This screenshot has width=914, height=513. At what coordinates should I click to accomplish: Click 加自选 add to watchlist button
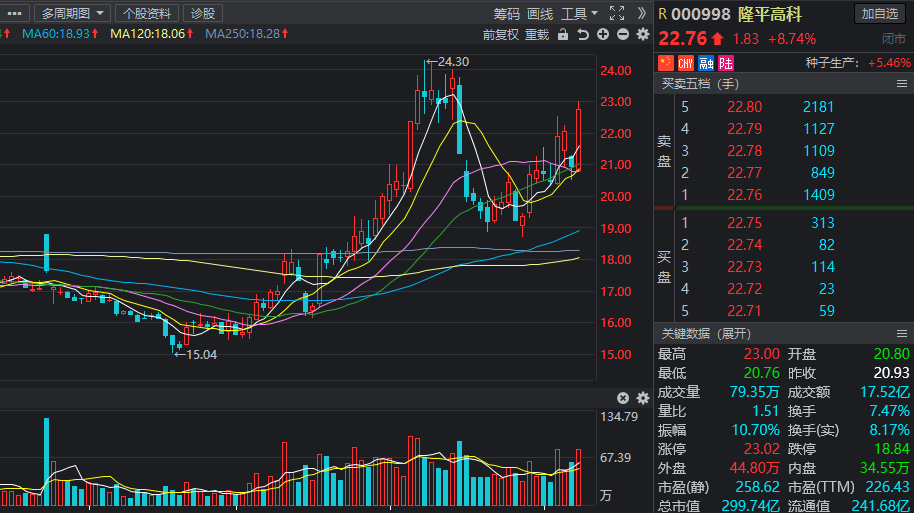coord(880,13)
